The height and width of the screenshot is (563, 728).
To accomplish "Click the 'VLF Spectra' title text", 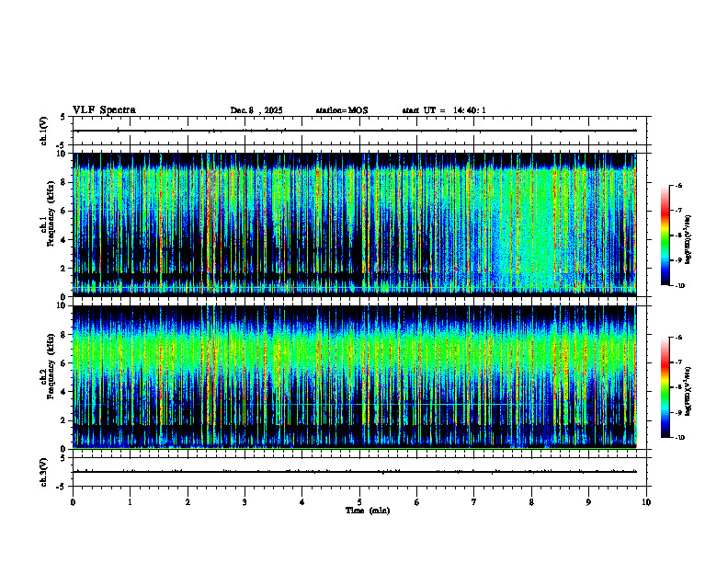I will (104, 110).
